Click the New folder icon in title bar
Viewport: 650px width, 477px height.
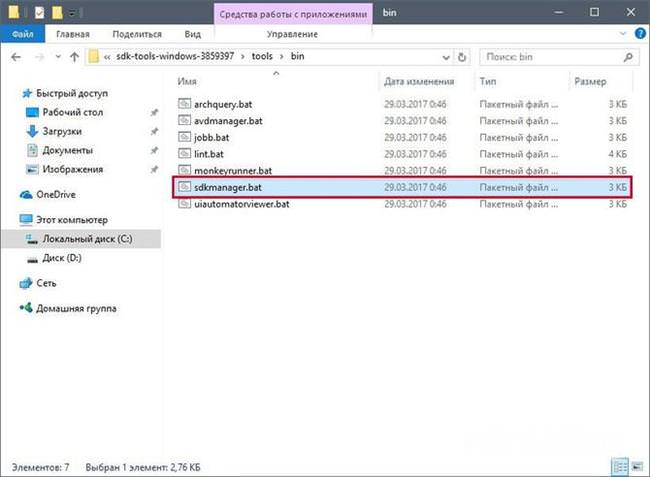(57, 13)
